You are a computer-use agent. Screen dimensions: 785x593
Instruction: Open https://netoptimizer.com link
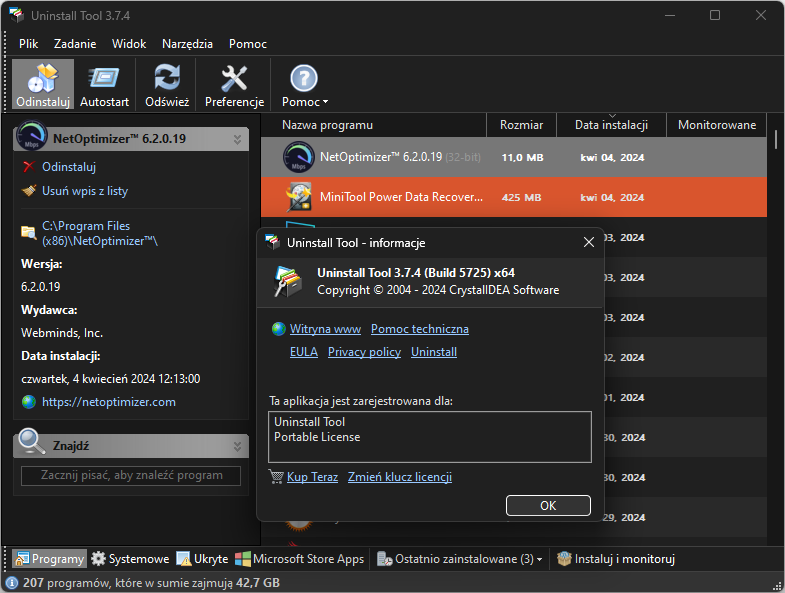click(109, 402)
